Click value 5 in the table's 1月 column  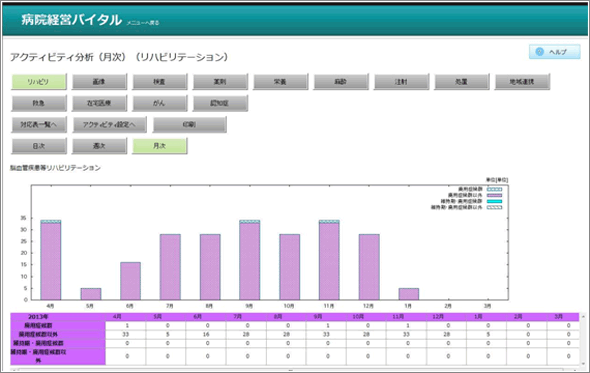pos(488,335)
